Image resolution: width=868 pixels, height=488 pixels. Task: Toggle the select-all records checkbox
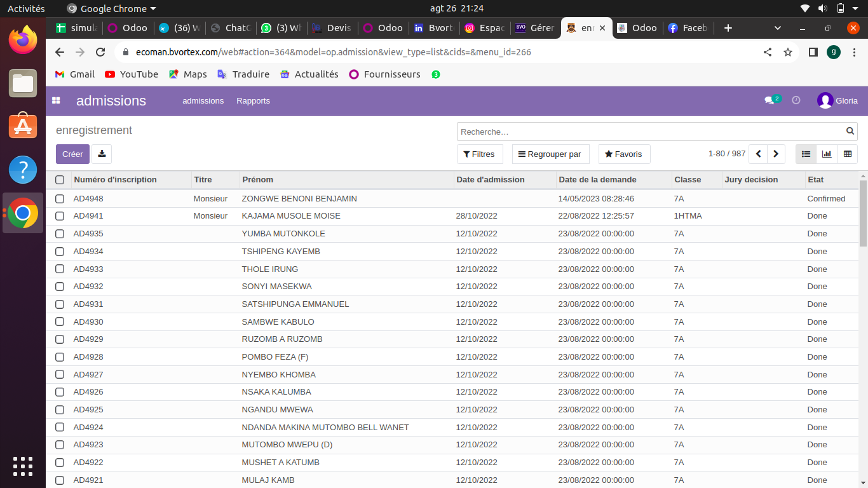point(60,180)
